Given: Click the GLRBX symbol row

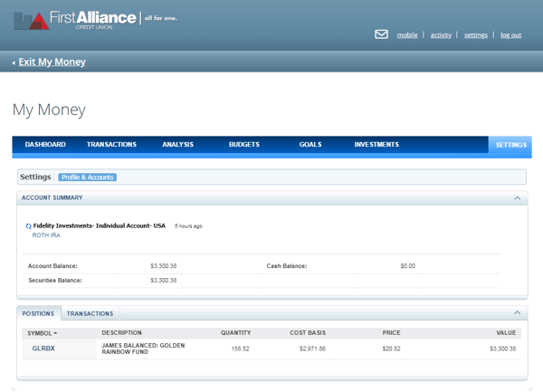Looking at the screenshot, I should tap(44, 349).
